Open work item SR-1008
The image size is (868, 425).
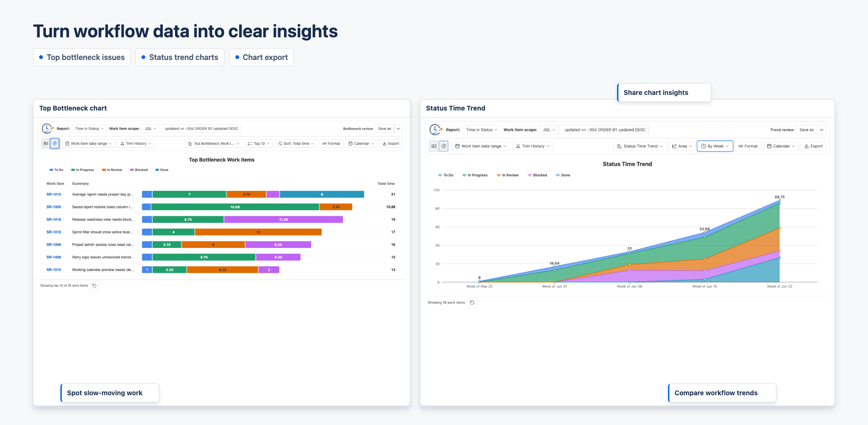tap(54, 245)
